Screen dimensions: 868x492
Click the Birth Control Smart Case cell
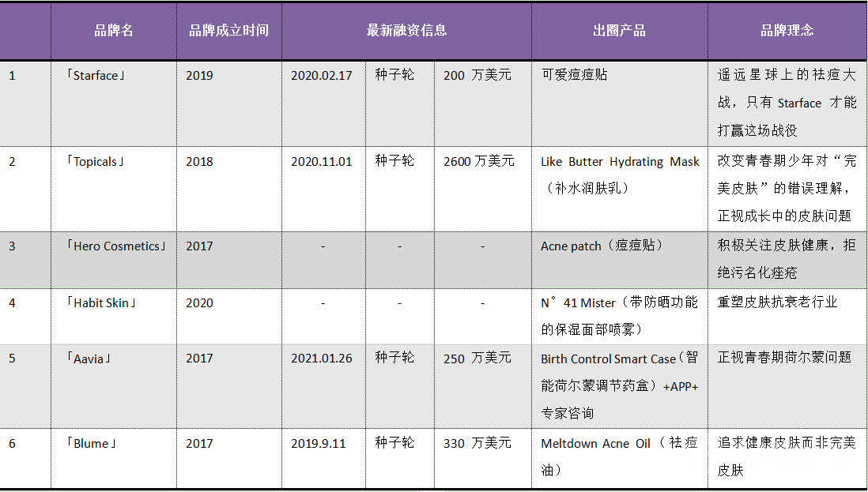[620, 385]
